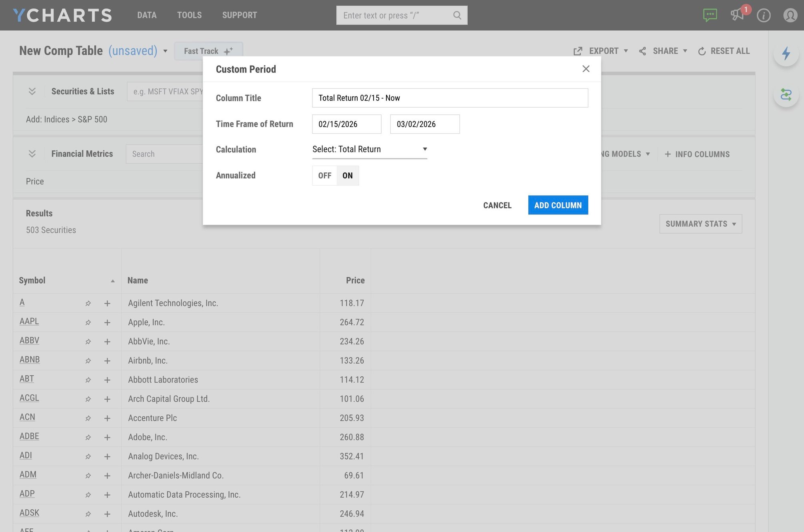Viewport: 804px width, 532px height.
Task: Open the DATA menu
Action: point(147,15)
